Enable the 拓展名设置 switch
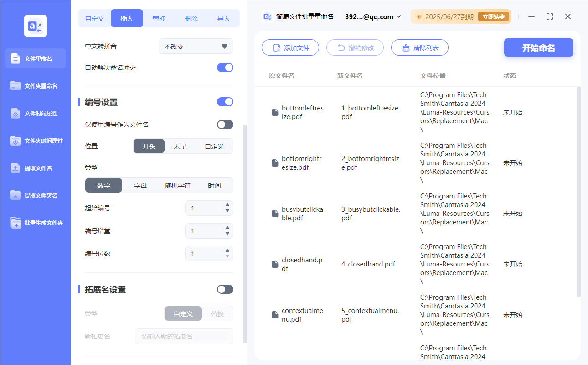 tap(225, 289)
